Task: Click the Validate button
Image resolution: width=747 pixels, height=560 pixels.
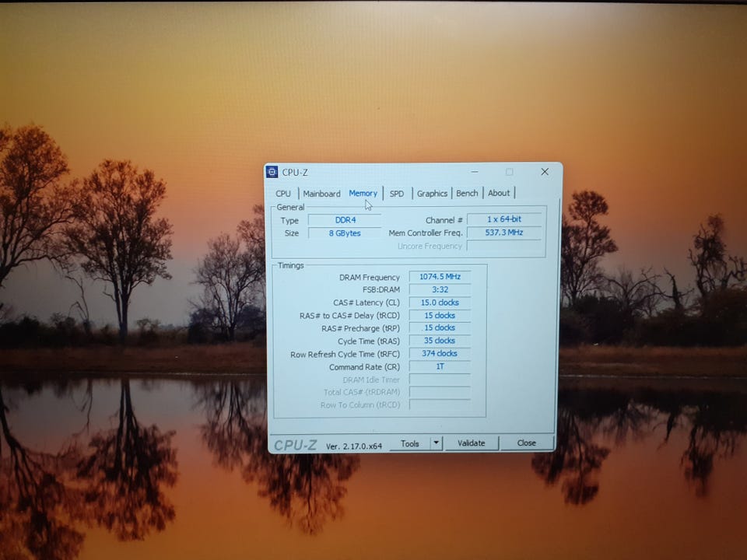Action: pos(472,443)
